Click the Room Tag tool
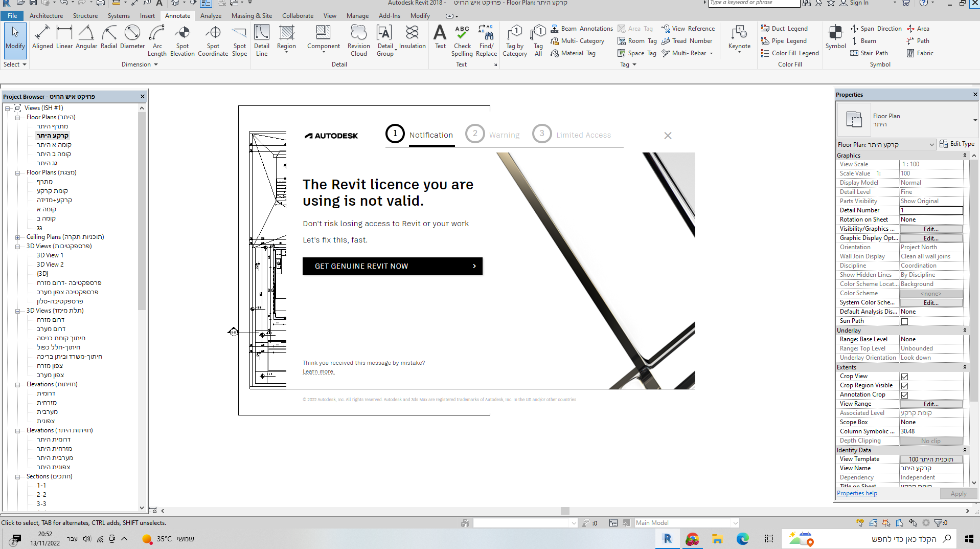The width and height of the screenshot is (980, 549). [x=637, y=41]
